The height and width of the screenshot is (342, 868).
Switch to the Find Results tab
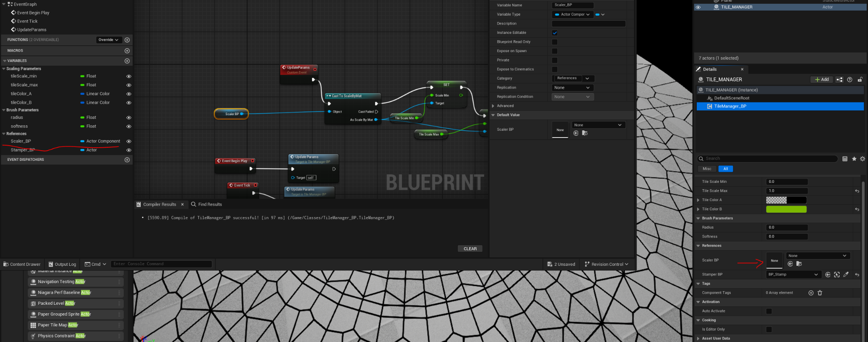206,204
